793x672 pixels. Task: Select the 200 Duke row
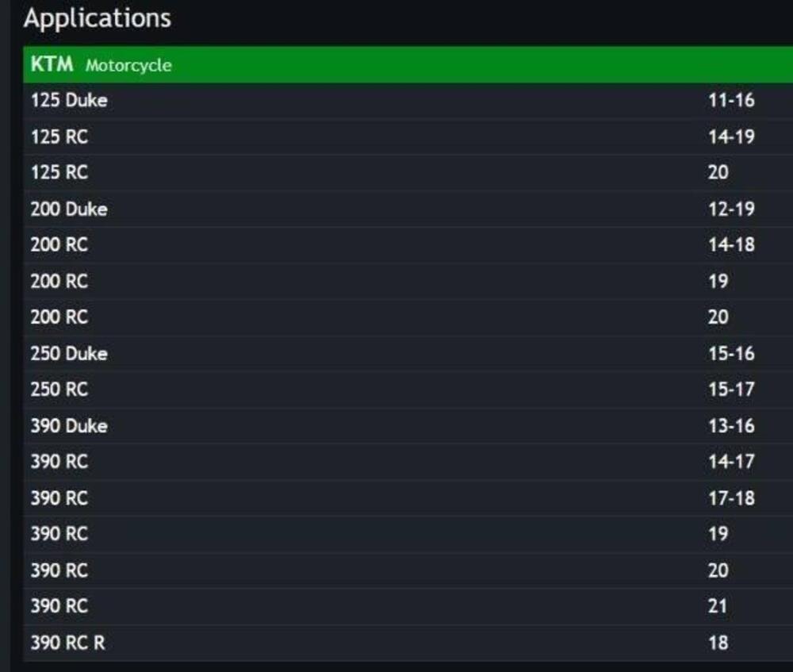[69, 209]
